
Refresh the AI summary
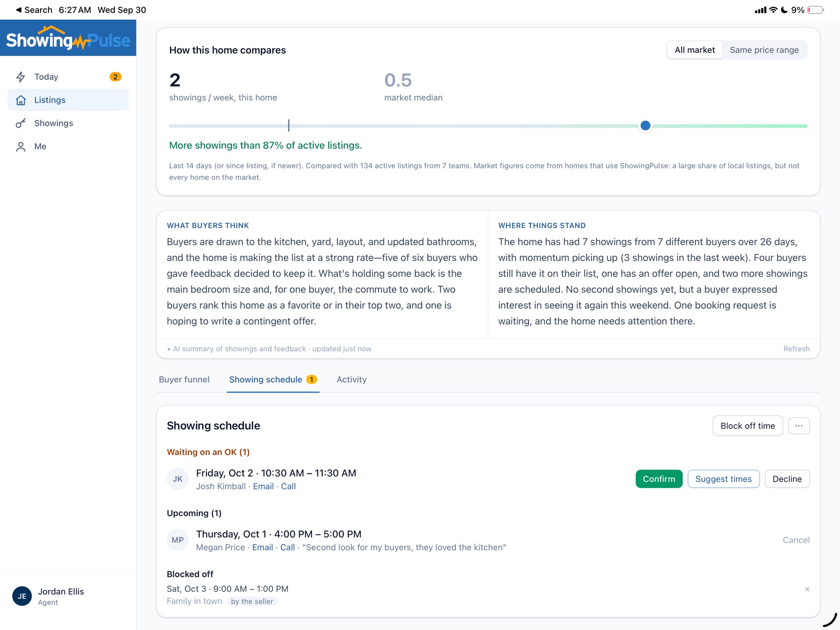pos(796,349)
